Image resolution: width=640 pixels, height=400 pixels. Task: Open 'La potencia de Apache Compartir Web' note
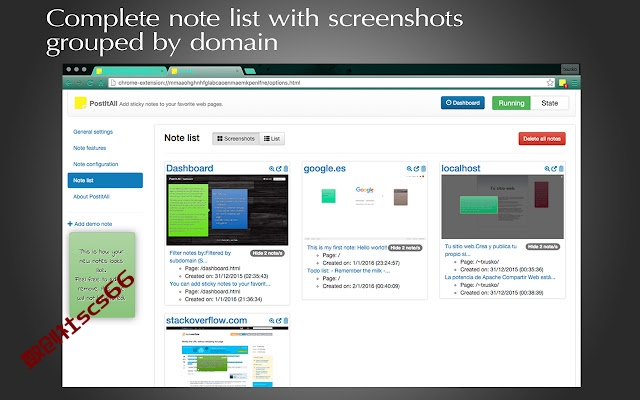click(x=500, y=277)
